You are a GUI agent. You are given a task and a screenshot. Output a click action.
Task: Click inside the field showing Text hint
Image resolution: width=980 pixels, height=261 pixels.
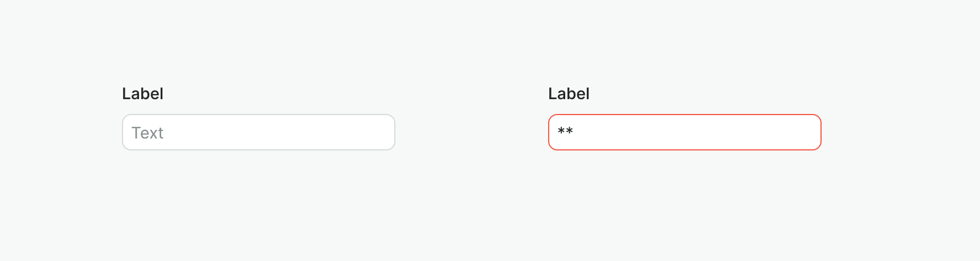point(258,132)
